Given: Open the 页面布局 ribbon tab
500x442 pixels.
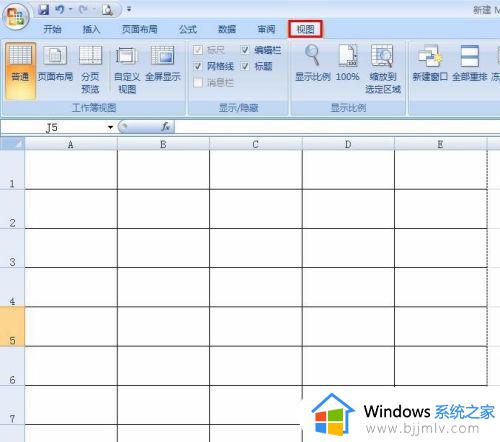Looking at the screenshot, I should point(139,29).
